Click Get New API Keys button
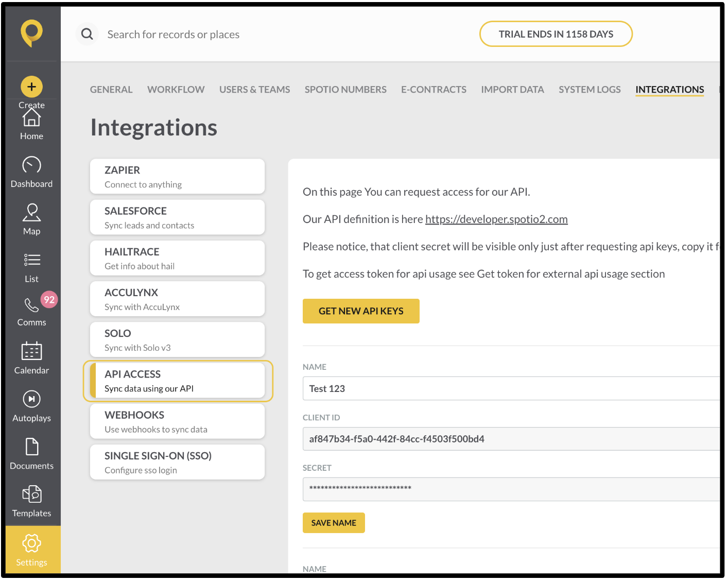Viewport: 728px width, 581px height. (x=361, y=311)
